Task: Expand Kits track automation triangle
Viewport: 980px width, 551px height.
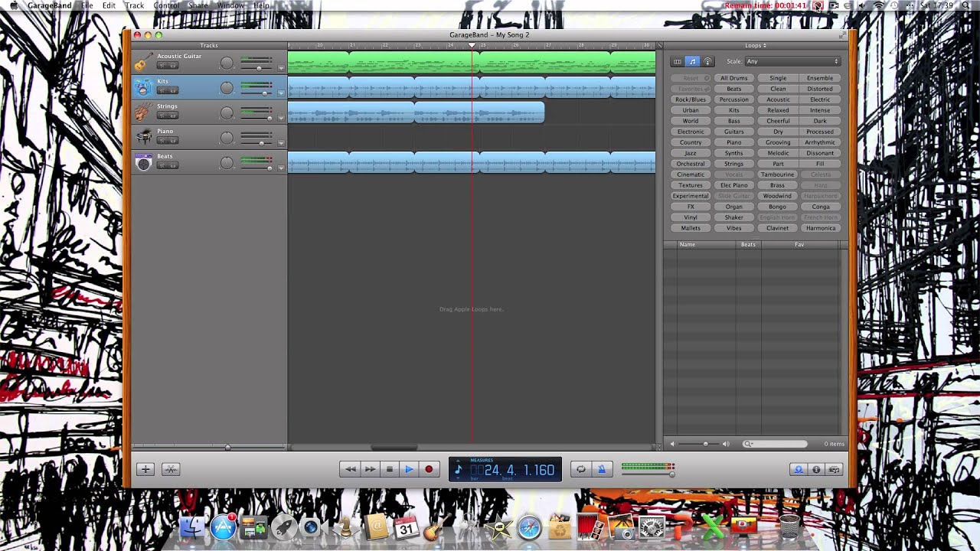Action: tap(281, 93)
